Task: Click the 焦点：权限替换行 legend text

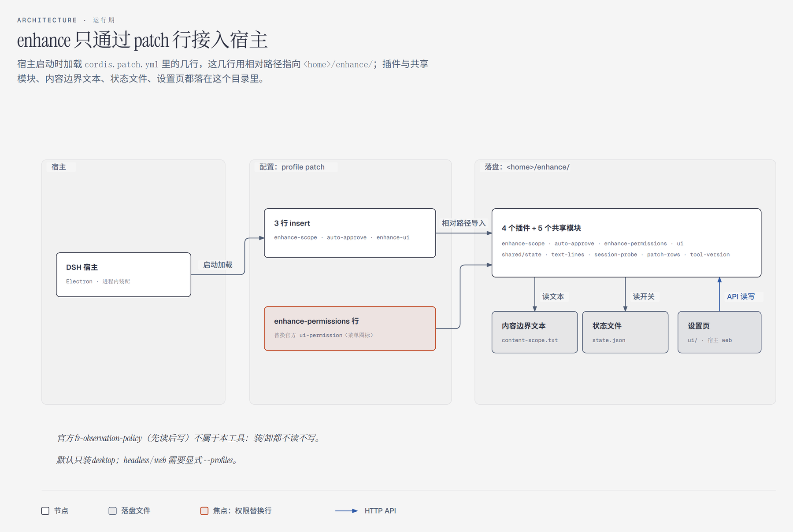Action: [x=242, y=511]
